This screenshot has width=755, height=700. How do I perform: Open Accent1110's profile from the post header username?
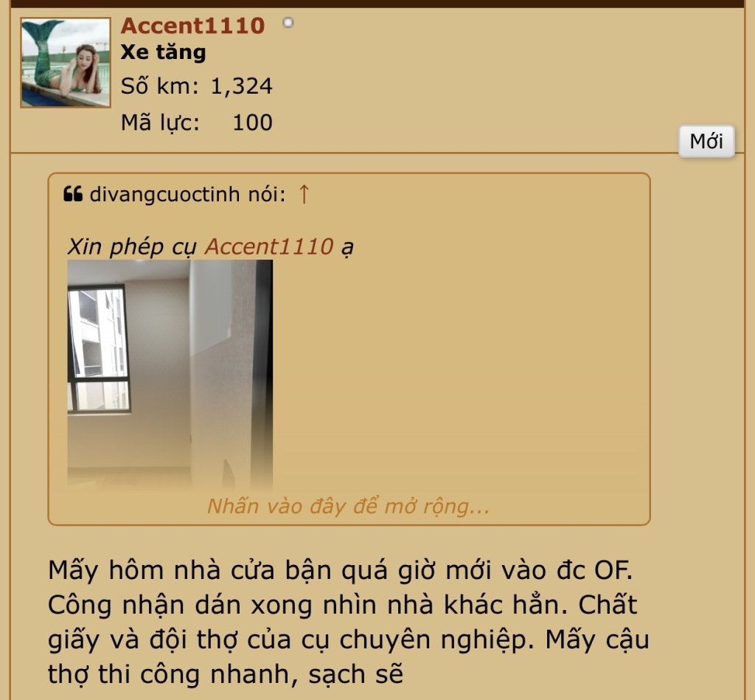[192, 26]
